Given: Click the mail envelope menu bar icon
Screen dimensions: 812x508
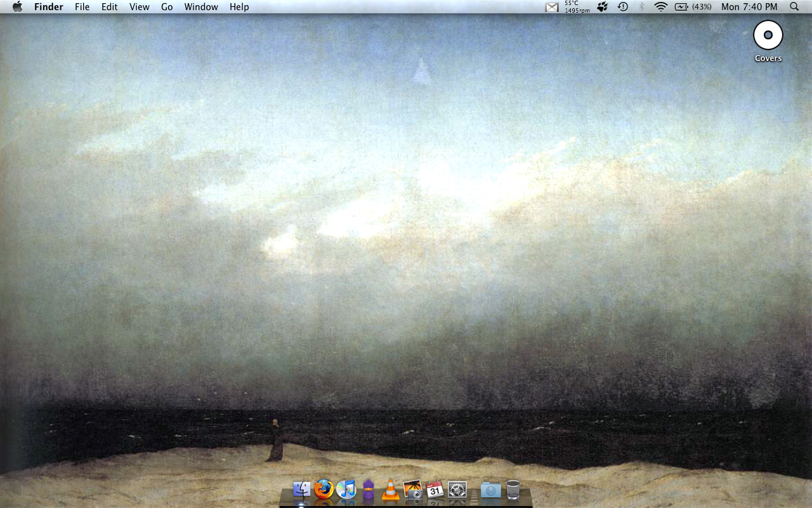Looking at the screenshot, I should (552, 7).
